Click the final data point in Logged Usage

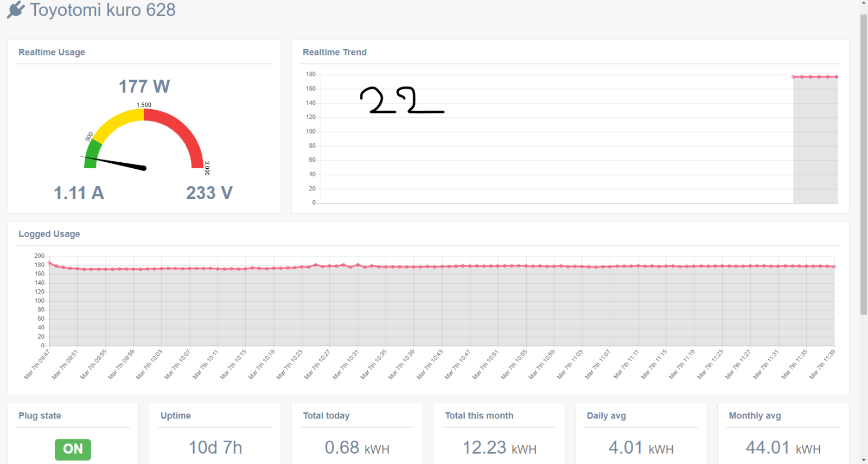pyautogui.click(x=834, y=266)
